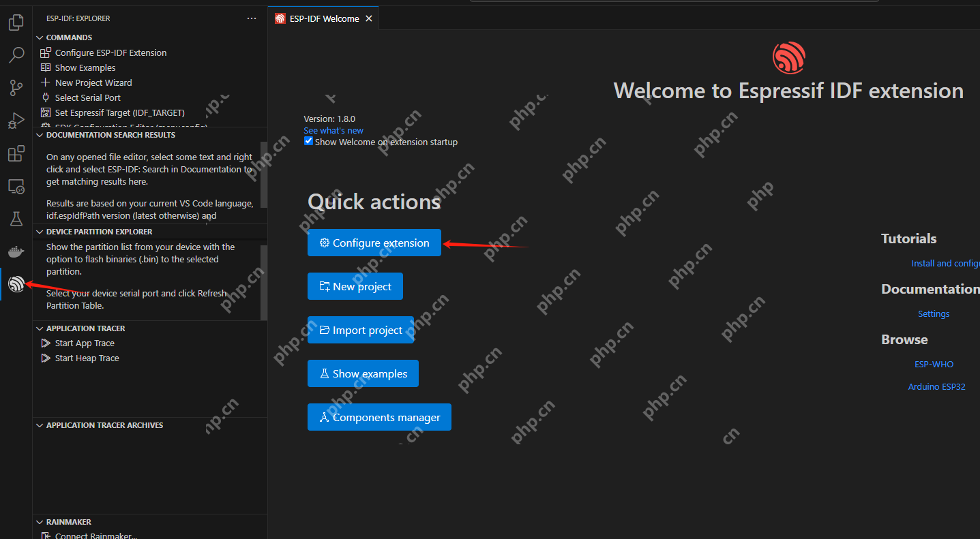Open the Run and Debug view

point(16,121)
